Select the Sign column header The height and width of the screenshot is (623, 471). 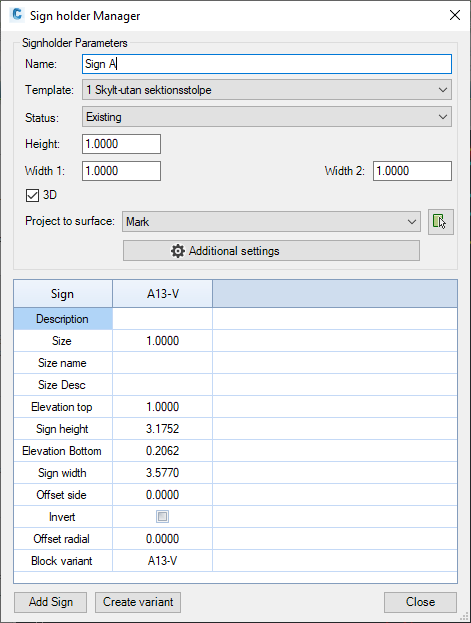coord(63,294)
